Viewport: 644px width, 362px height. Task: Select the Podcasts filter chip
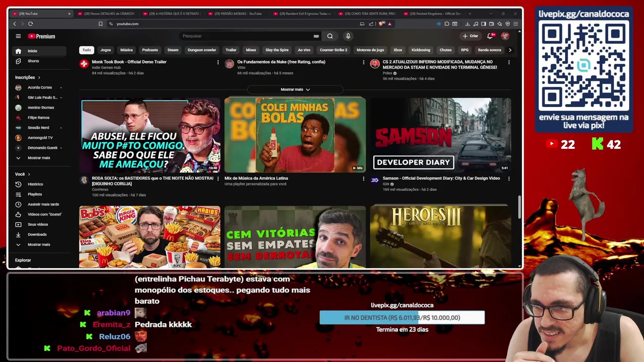[x=150, y=50]
